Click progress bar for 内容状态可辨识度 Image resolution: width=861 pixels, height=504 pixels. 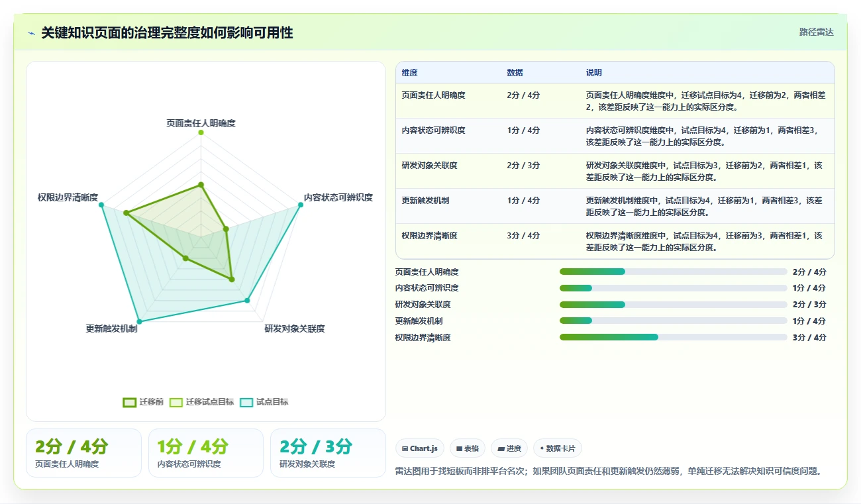click(674, 288)
